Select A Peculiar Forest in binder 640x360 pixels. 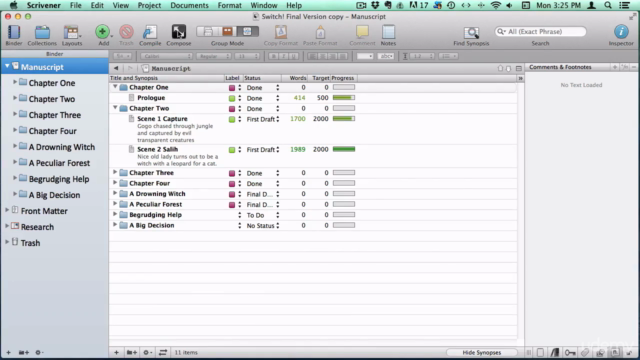pos(59,163)
